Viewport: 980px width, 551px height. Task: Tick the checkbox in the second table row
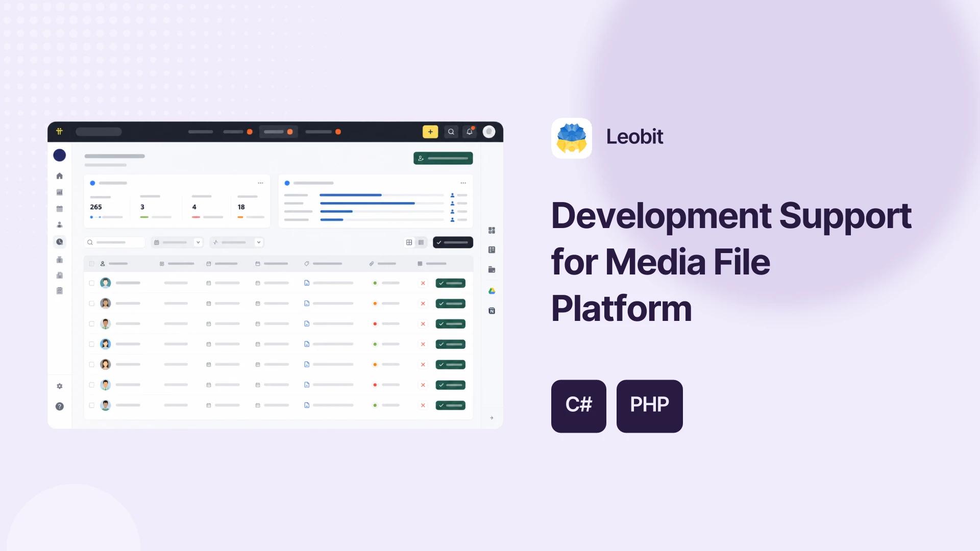[92, 304]
